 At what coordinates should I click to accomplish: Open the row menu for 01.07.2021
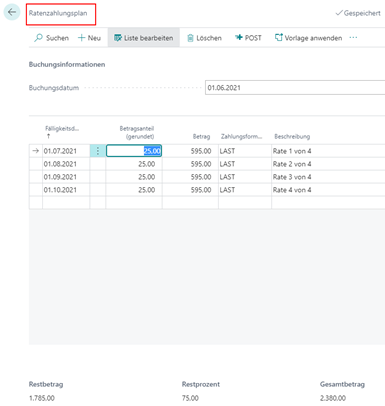tap(98, 151)
